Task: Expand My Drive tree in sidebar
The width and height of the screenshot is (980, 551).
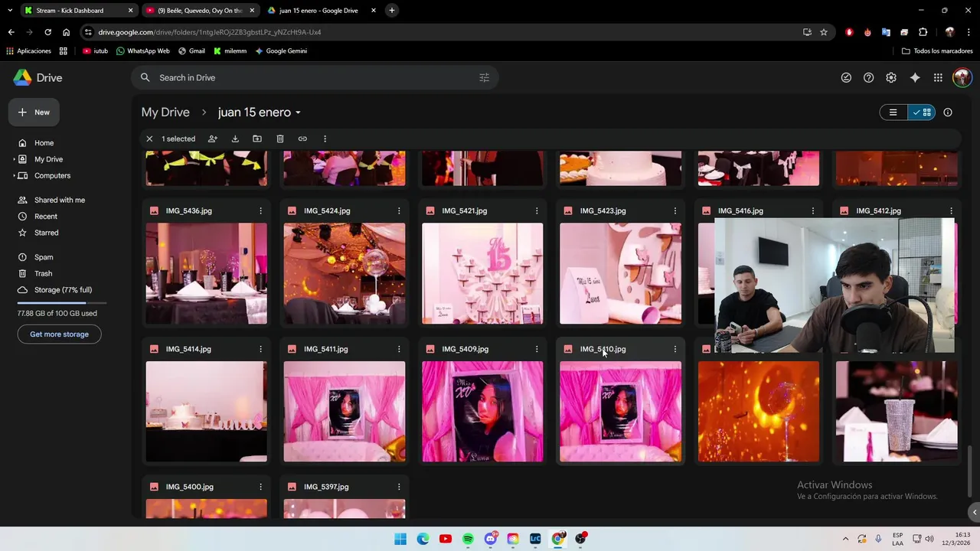Action: 14,159
